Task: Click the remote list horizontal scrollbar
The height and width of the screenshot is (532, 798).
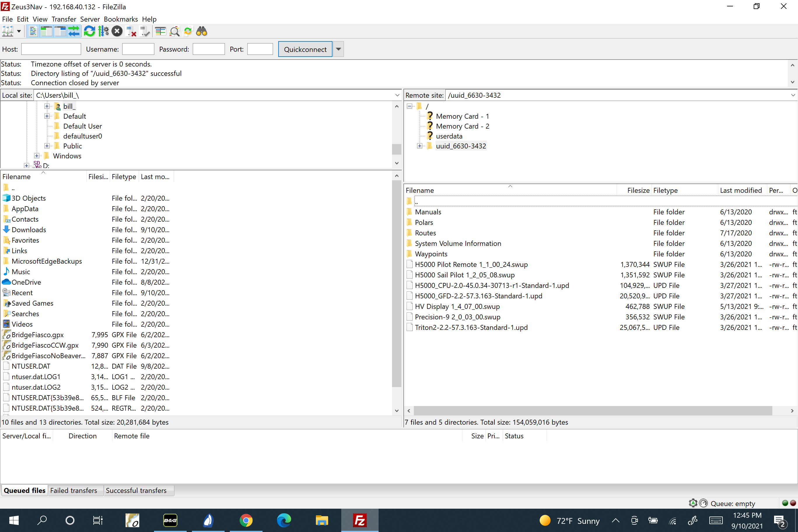Action: point(592,411)
